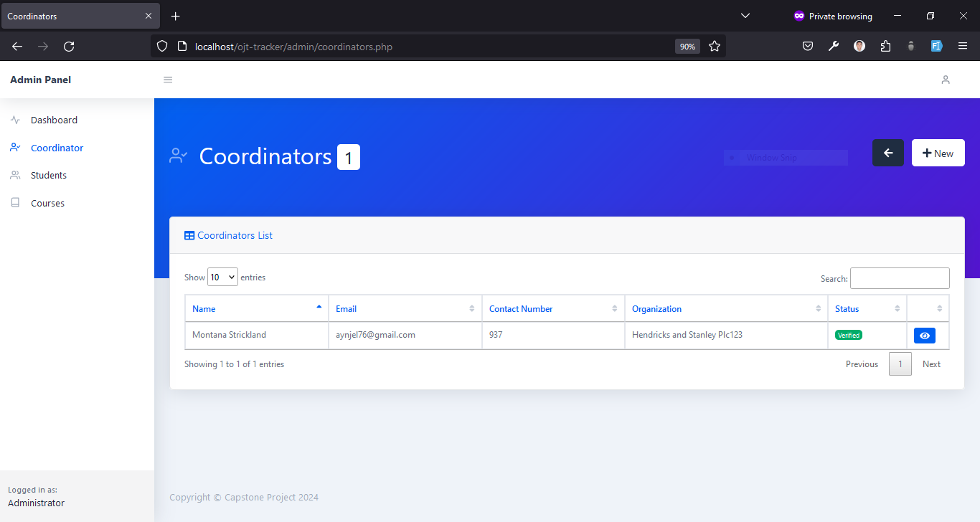Click the Verified status badge
980x522 pixels.
coord(849,335)
